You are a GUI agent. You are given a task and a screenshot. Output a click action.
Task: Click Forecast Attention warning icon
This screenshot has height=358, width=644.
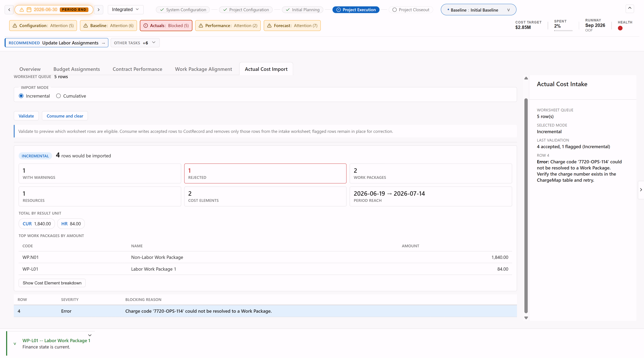269,26
